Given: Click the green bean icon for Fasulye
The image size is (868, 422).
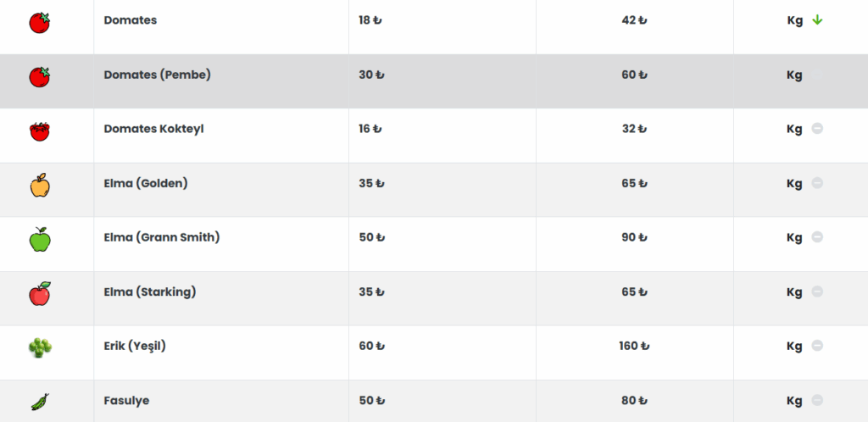Looking at the screenshot, I should [39, 403].
